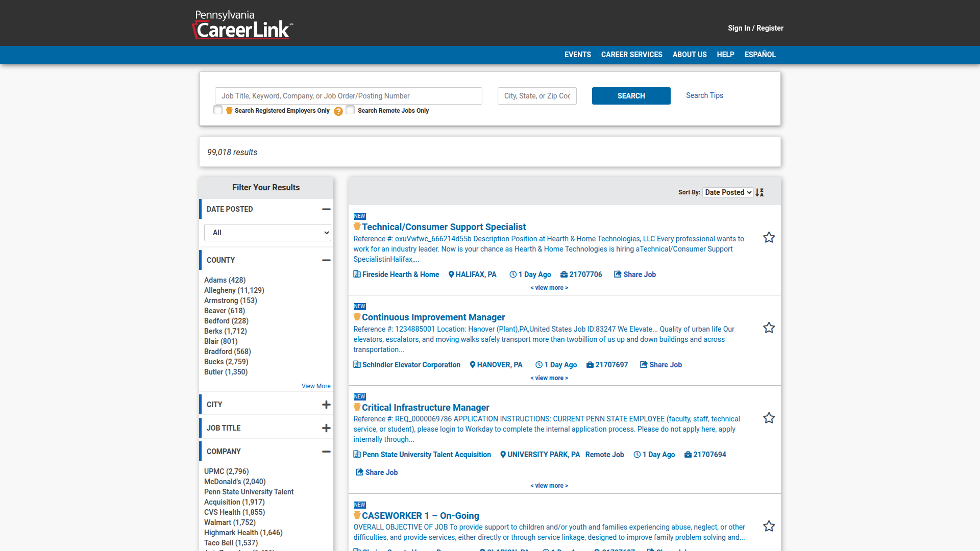Click Sign In / Register
This screenshot has height=551, width=980.
[x=755, y=28]
